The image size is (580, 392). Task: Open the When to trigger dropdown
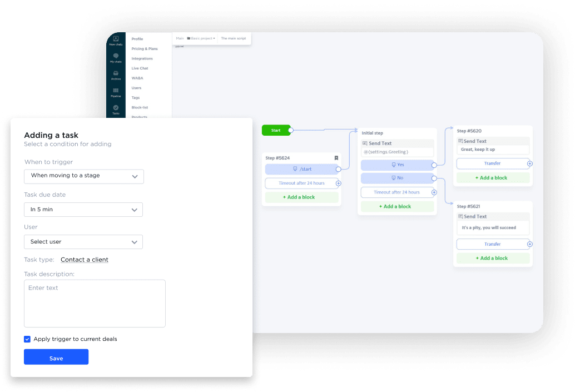pos(83,176)
